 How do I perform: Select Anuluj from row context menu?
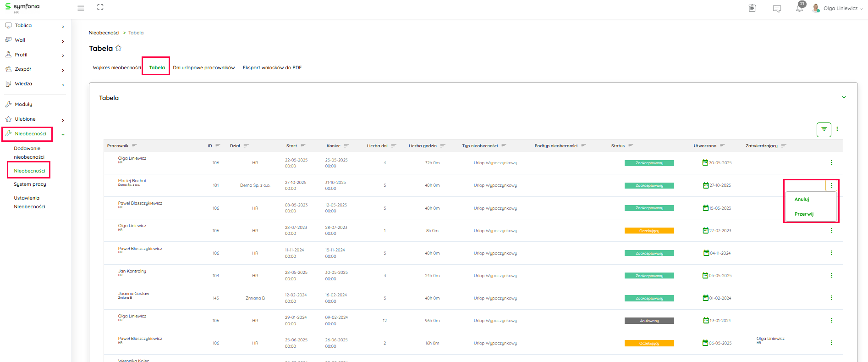pyautogui.click(x=802, y=200)
